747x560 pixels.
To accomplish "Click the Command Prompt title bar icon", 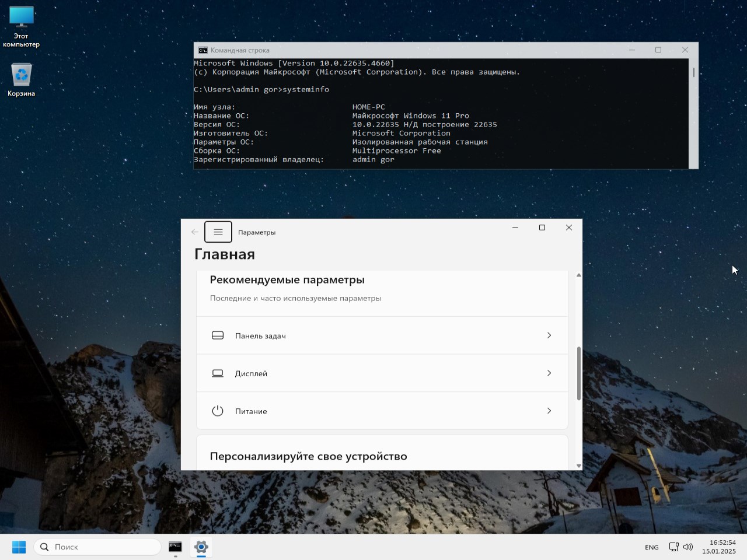I will [203, 50].
